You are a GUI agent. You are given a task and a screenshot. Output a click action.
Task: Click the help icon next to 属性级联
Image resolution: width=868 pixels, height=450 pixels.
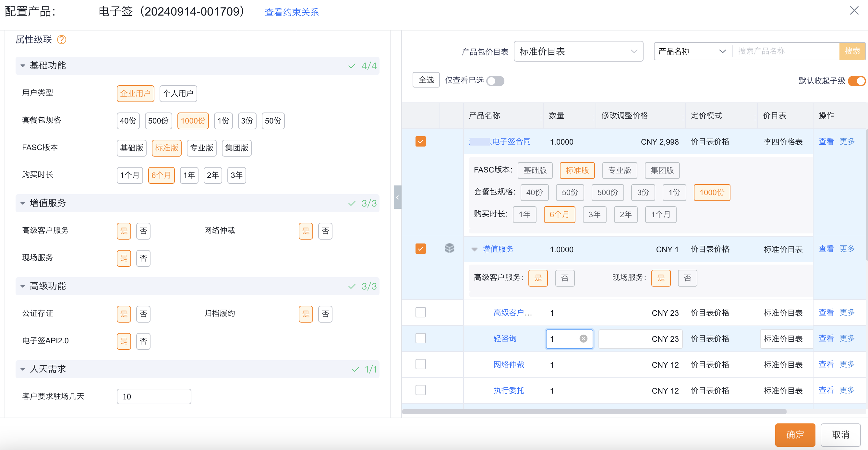click(61, 40)
